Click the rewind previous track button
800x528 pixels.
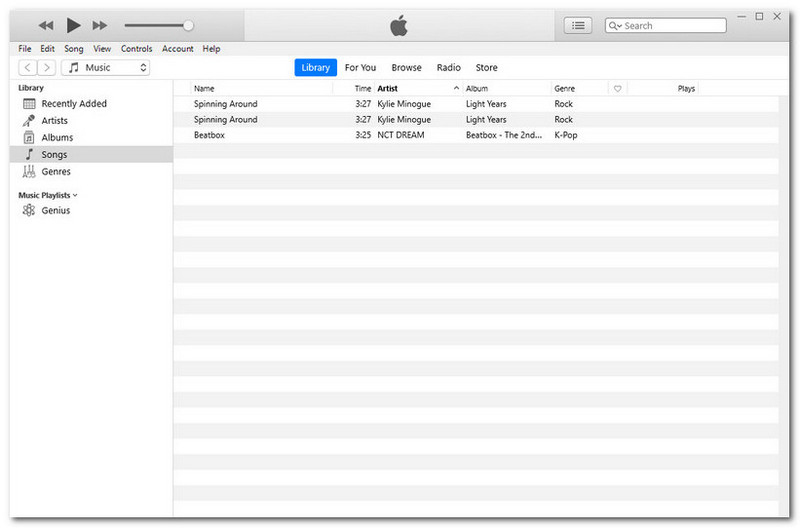point(46,25)
